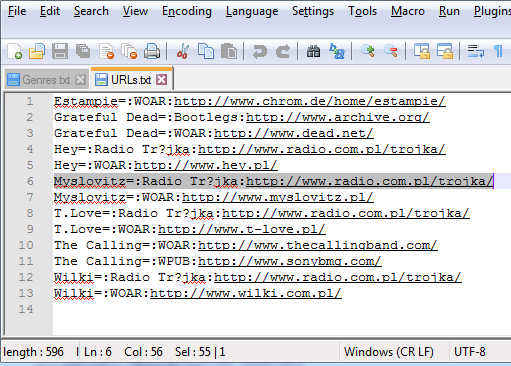
Task: Click the Paste clipboard icon
Action: click(x=229, y=52)
